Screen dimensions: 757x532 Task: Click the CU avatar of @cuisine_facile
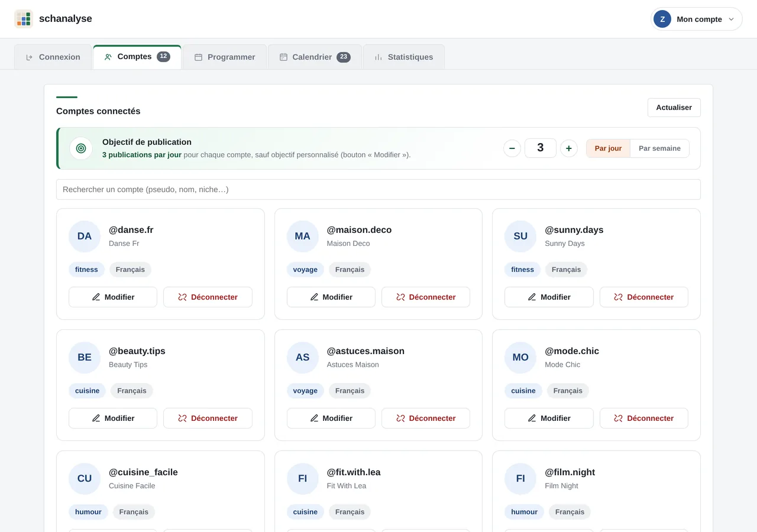point(85,479)
